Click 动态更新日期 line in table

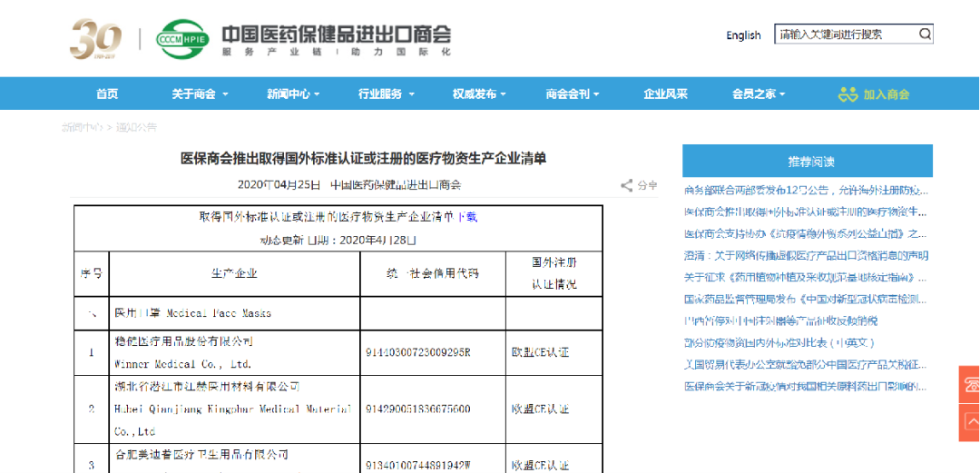(x=338, y=240)
